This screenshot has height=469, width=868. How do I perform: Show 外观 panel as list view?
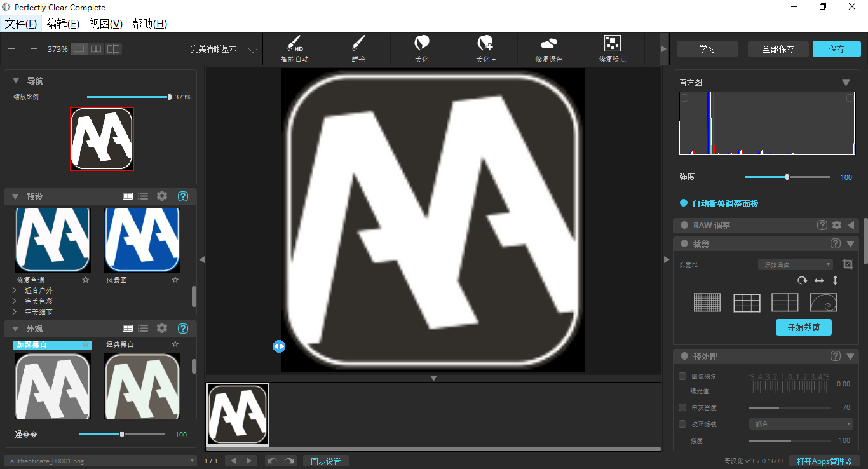click(x=143, y=329)
